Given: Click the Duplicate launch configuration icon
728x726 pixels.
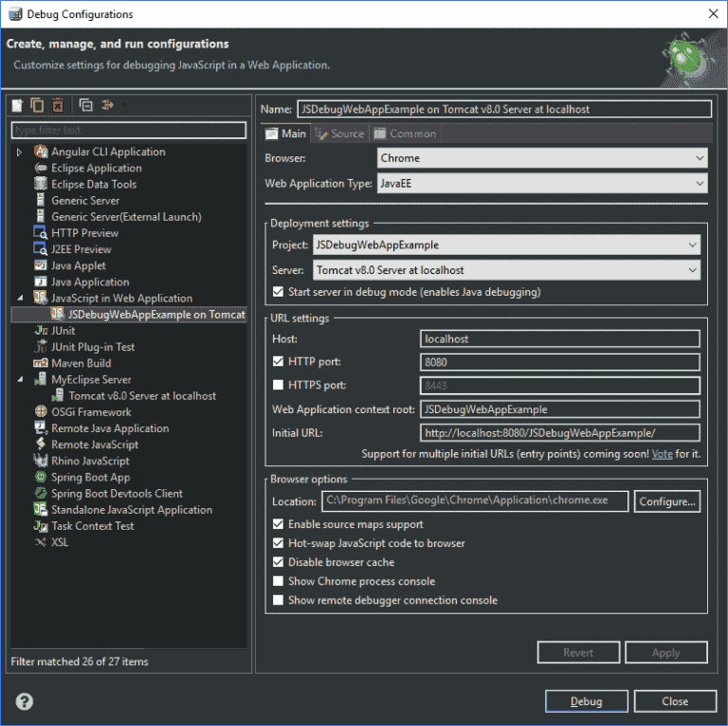Looking at the screenshot, I should (x=37, y=105).
